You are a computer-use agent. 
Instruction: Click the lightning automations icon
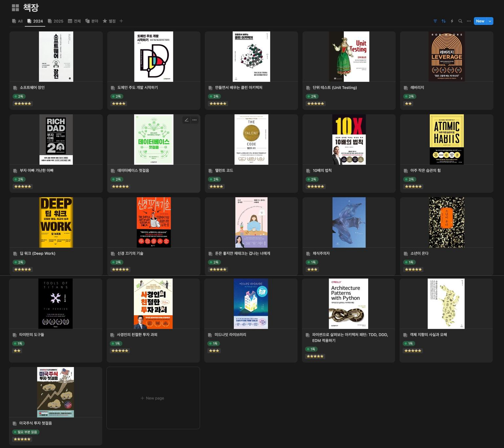pyautogui.click(x=452, y=21)
